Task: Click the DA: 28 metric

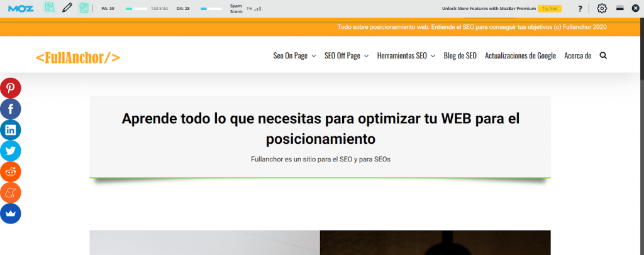Action: tap(183, 8)
